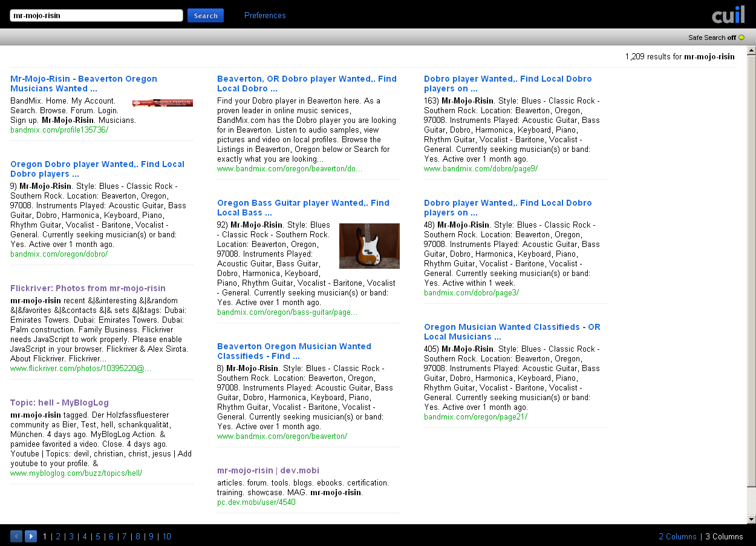756x546 pixels.
Task: Click current page number 1
Action: [x=45, y=536]
